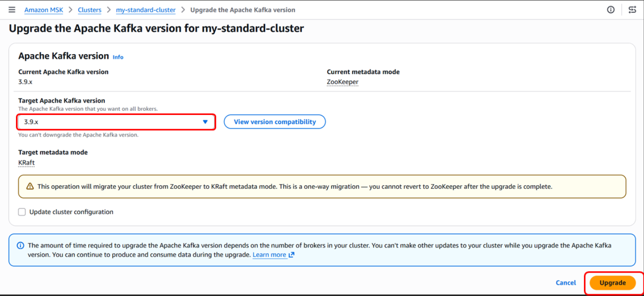The width and height of the screenshot is (644, 296).
Task: Click the warning triangle icon in alert
Action: [30, 186]
